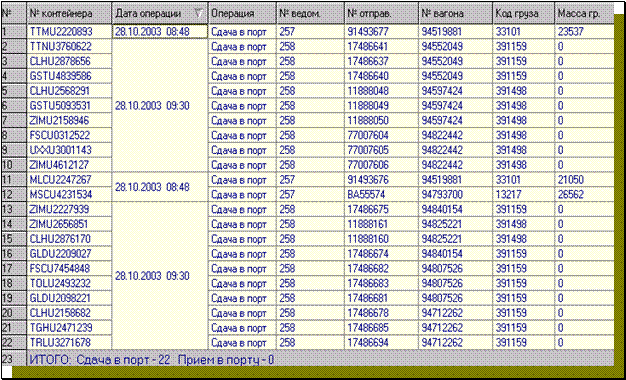Select container cell MLCU2247267

click(x=69, y=180)
